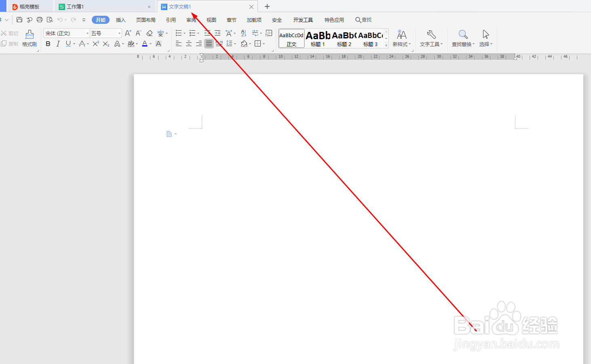This screenshot has height=364, width=591.
Task: Align text right
Action: [x=199, y=44]
